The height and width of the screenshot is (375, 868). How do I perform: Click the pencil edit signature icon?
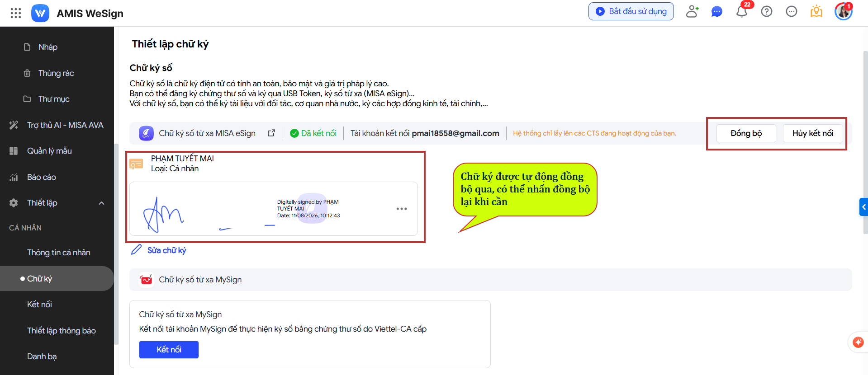pyautogui.click(x=136, y=250)
